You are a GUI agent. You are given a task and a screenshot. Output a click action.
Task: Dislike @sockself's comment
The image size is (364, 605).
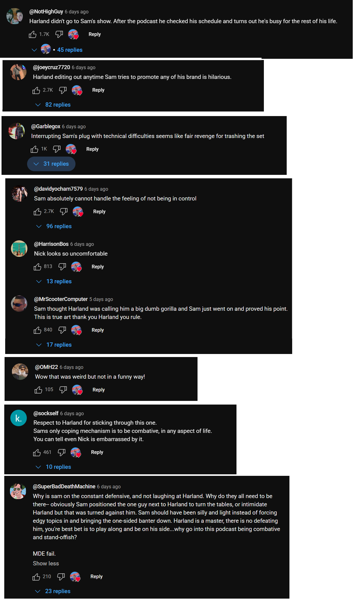61,452
